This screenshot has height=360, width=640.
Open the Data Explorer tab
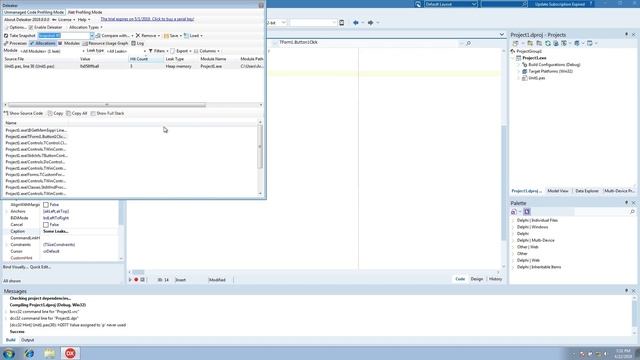(x=587, y=191)
